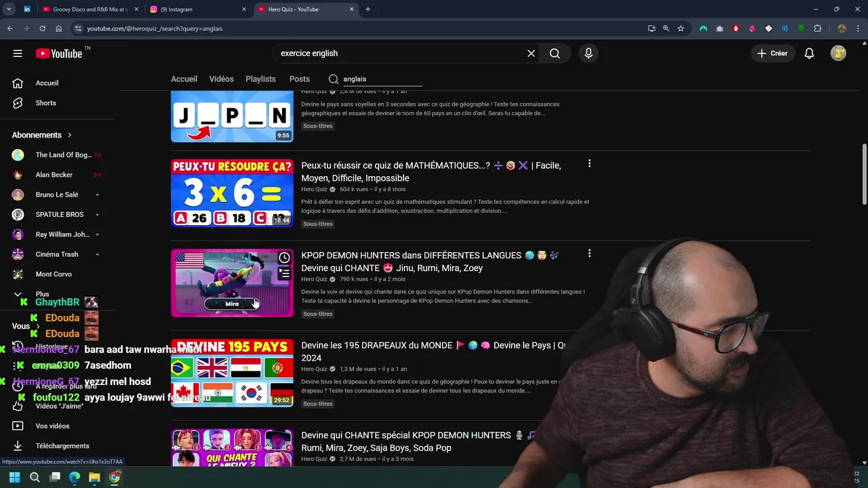Open the 3 x 6 math quiz thumbnail

tap(232, 192)
